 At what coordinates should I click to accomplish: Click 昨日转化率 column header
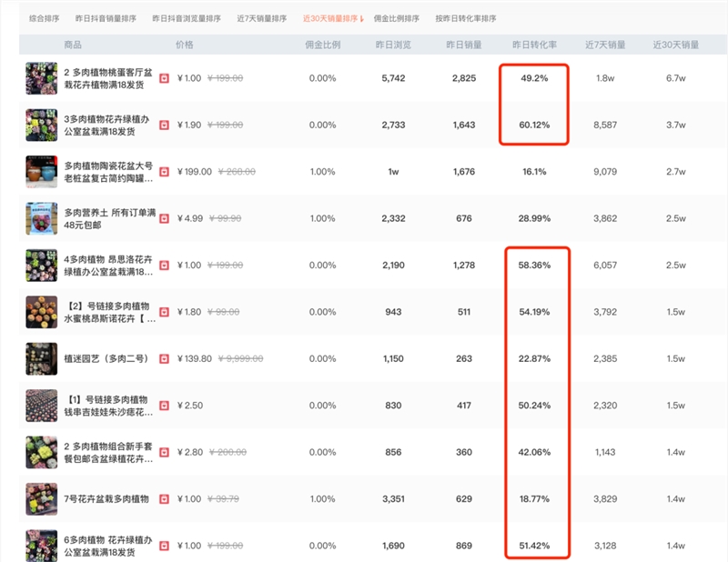[534, 45]
